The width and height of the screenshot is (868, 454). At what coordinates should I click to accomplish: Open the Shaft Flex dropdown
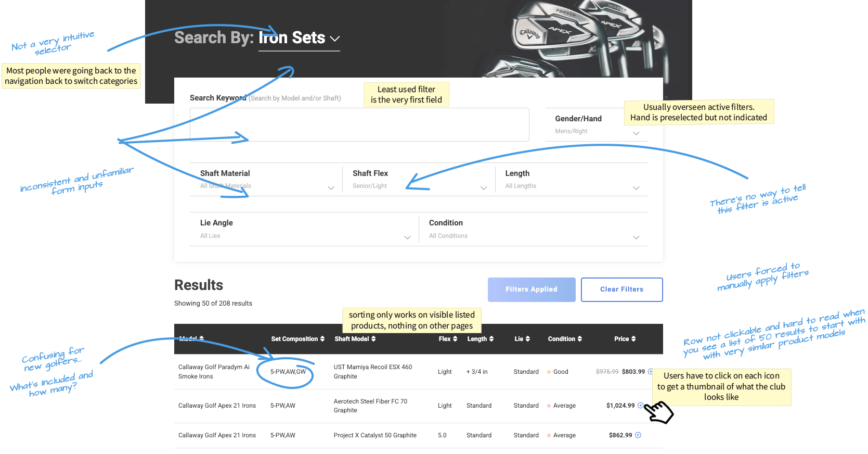tap(419, 180)
